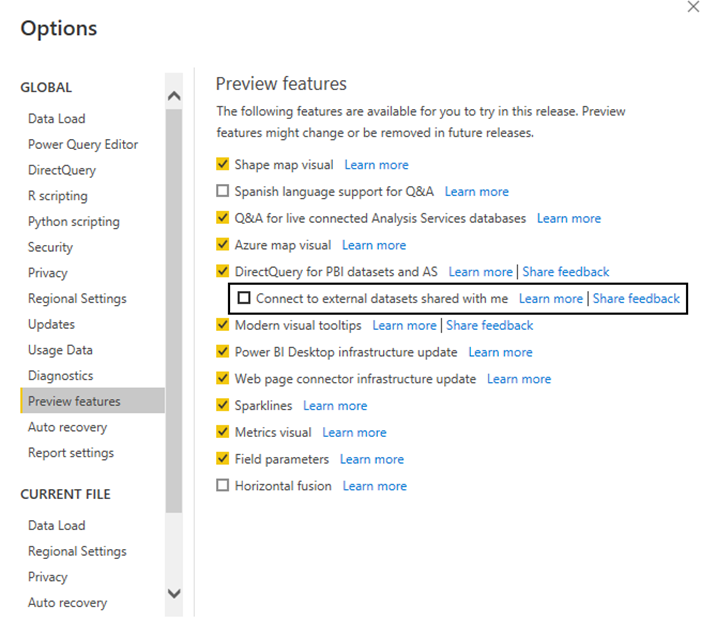Select Preview features category
This screenshot has width=701, height=622.
pyautogui.click(x=93, y=401)
